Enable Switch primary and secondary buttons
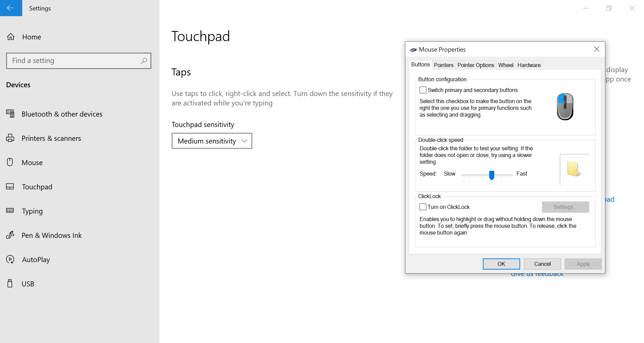644x343 pixels. (x=423, y=90)
